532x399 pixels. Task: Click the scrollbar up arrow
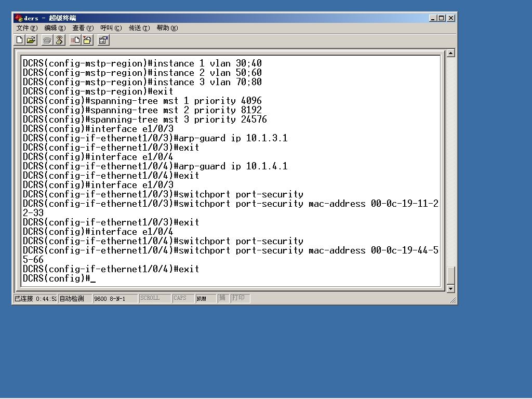coord(450,54)
